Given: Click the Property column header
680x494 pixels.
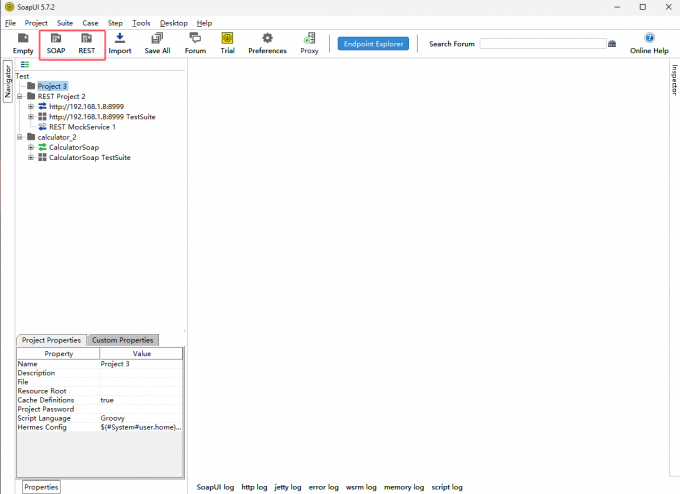Looking at the screenshot, I should tap(59, 353).
